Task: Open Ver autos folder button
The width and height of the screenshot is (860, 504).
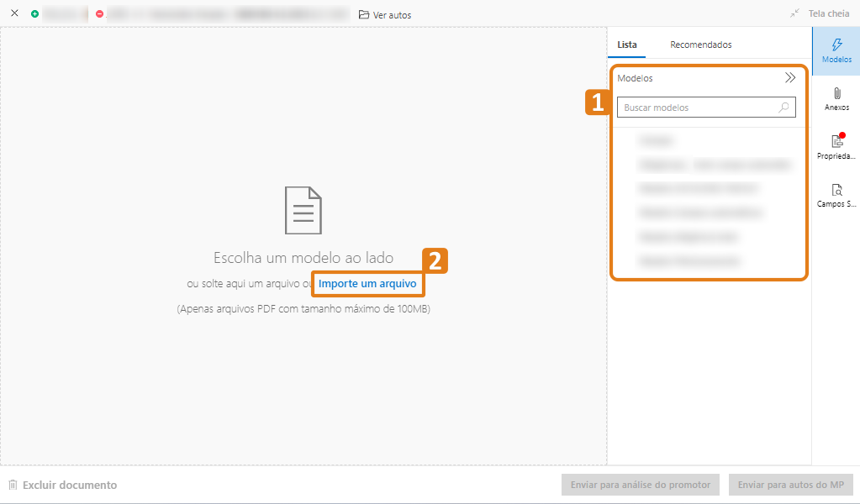Action: click(x=385, y=15)
